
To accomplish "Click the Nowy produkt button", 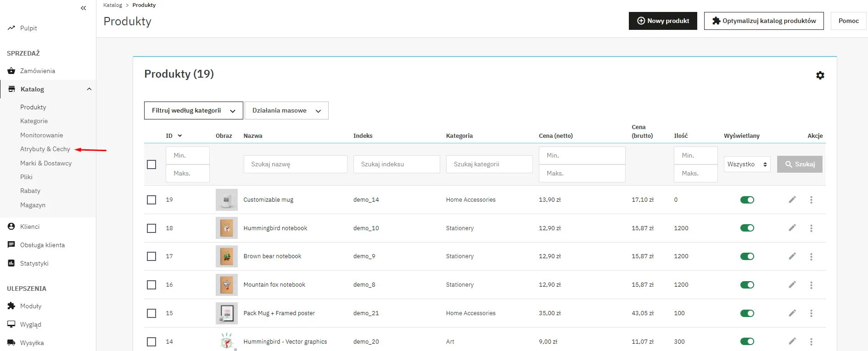I will pyautogui.click(x=662, y=21).
